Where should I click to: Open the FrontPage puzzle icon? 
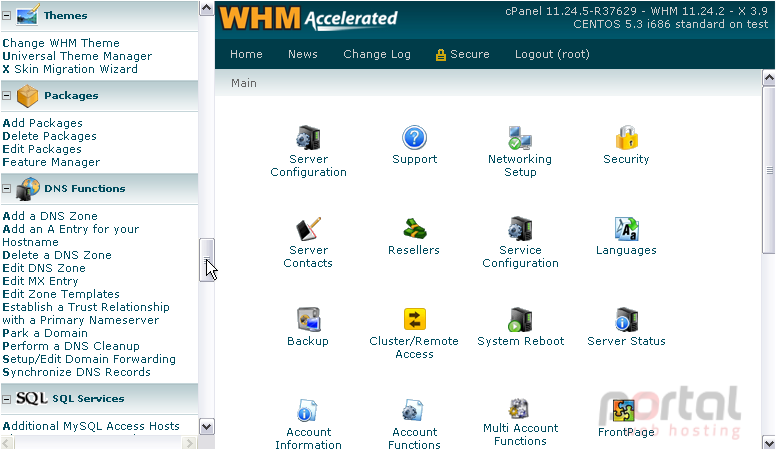pyautogui.click(x=624, y=410)
